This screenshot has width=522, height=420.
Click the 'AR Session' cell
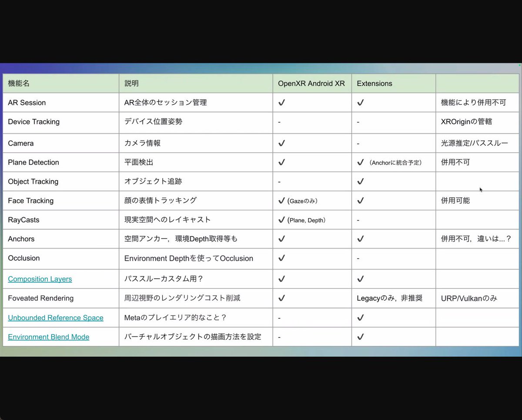[x=61, y=103]
